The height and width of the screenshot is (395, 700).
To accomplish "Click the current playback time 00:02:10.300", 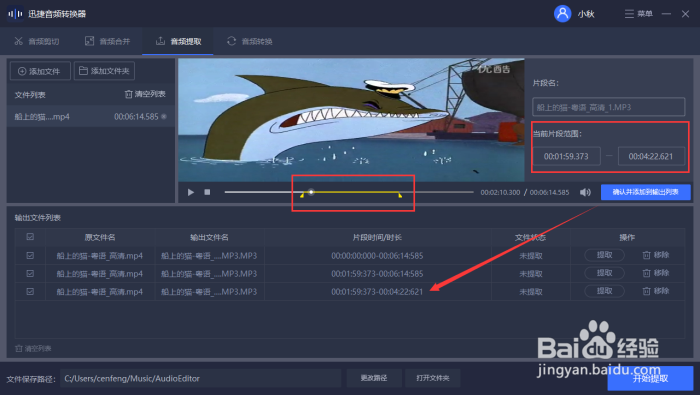I will coord(500,192).
